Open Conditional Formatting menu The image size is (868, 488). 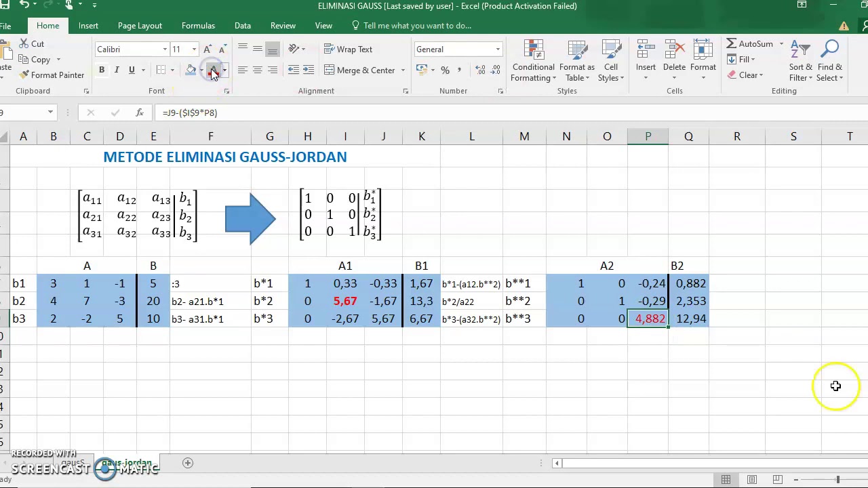click(533, 62)
